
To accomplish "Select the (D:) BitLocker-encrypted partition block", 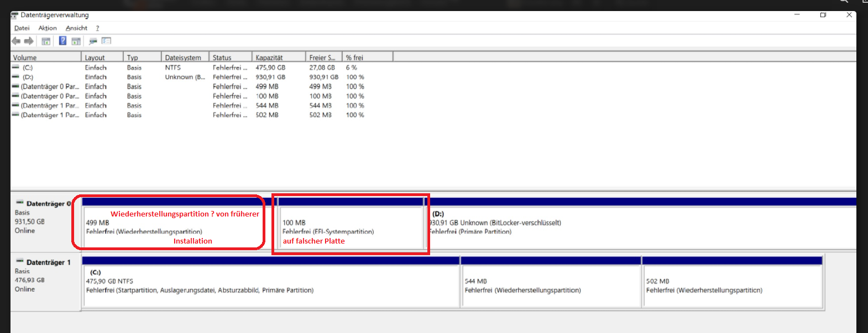I will tap(641, 223).
